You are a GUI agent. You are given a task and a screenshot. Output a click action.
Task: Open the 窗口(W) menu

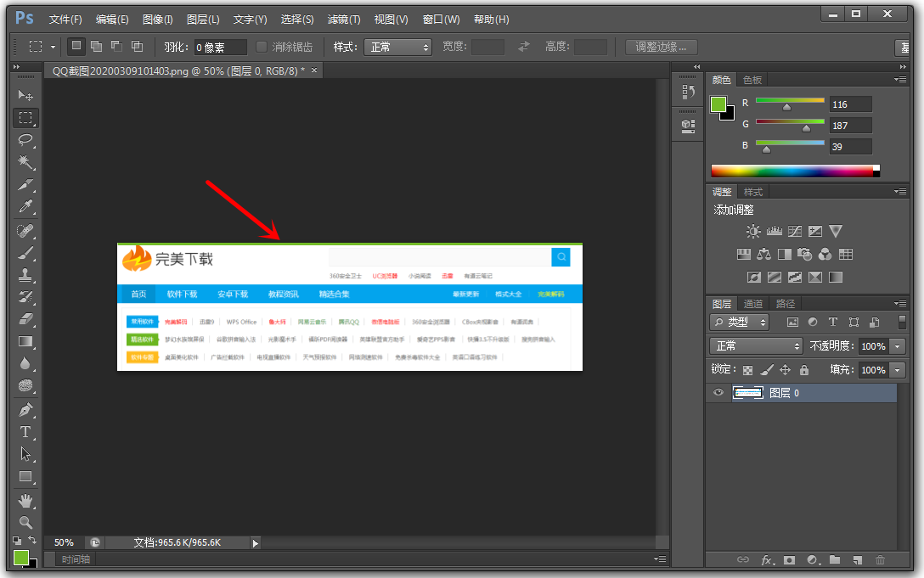pos(441,20)
